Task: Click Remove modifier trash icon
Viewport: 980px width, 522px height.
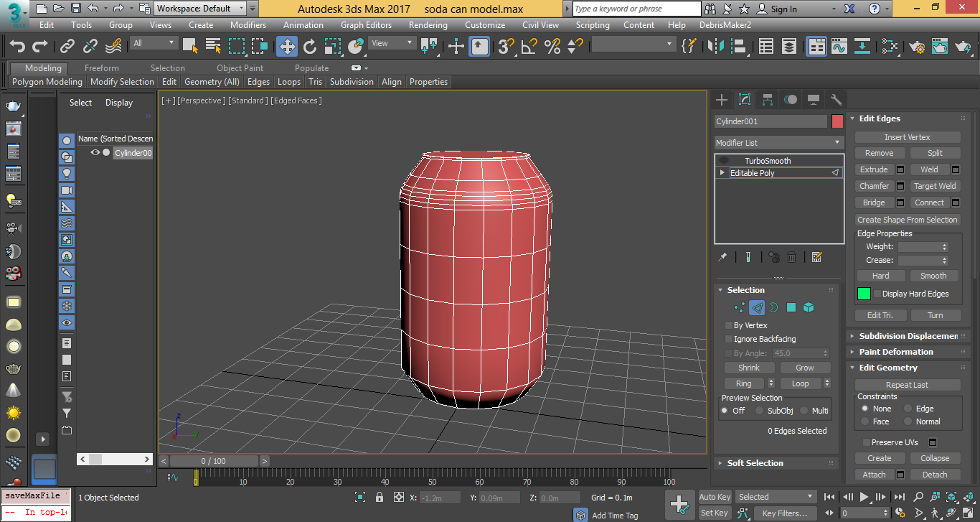Action: (792, 257)
